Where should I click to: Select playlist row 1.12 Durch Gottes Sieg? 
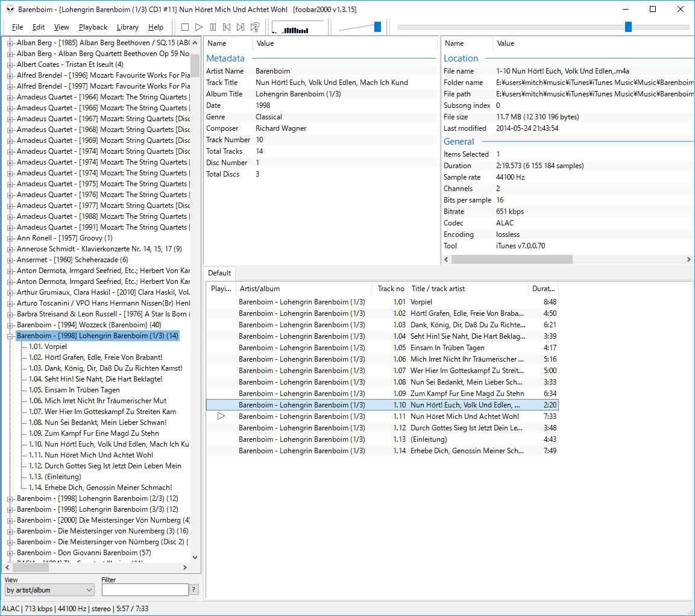coord(382,428)
